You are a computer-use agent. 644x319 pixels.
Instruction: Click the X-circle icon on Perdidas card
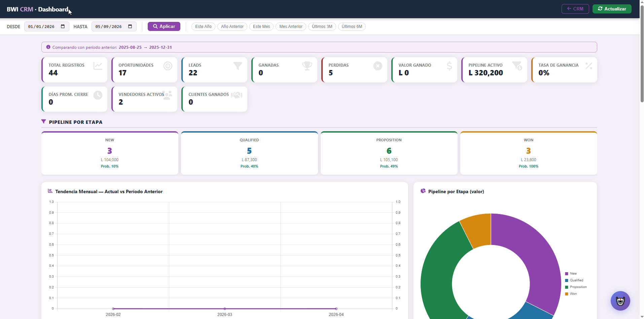pos(378,66)
